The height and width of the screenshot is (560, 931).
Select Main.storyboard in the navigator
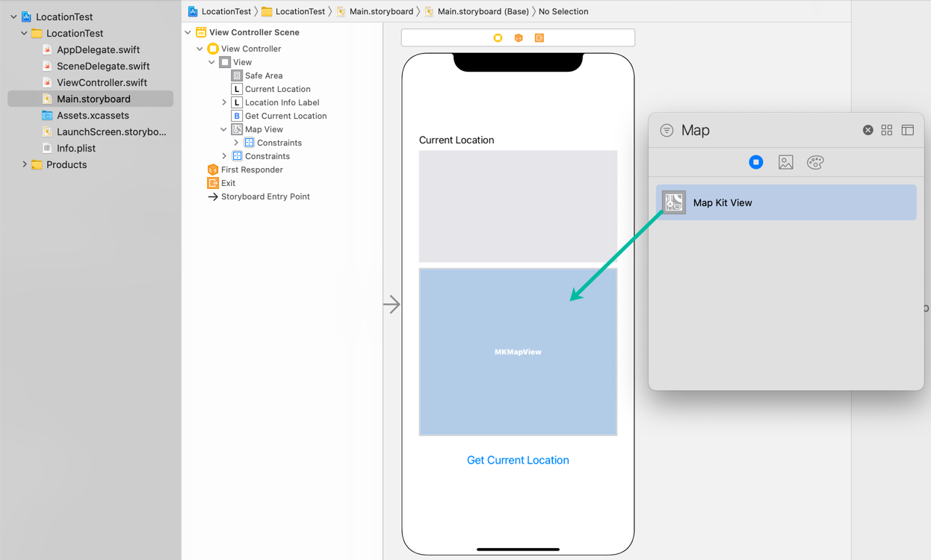tap(90, 99)
